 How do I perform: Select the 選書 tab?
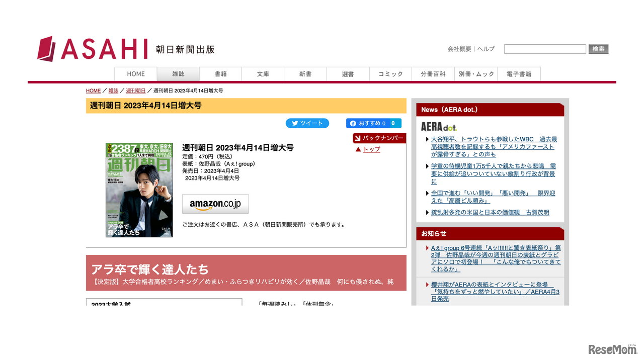[348, 74]
